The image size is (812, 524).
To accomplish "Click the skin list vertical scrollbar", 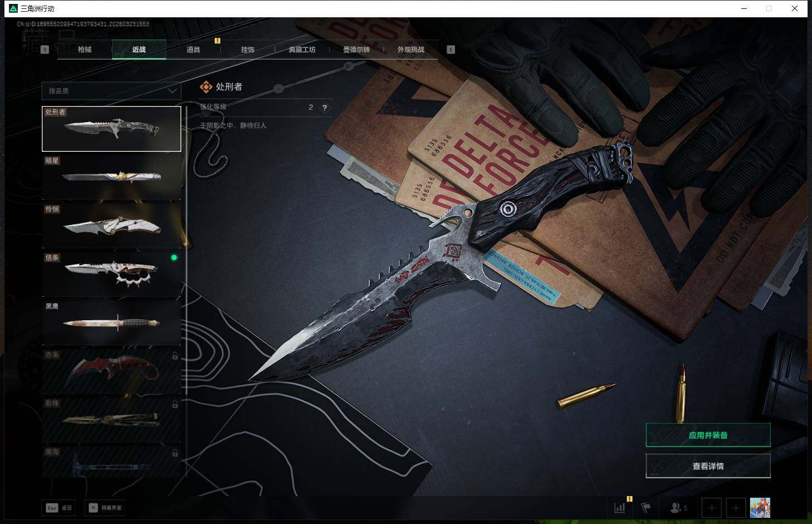I will (186, 279).
